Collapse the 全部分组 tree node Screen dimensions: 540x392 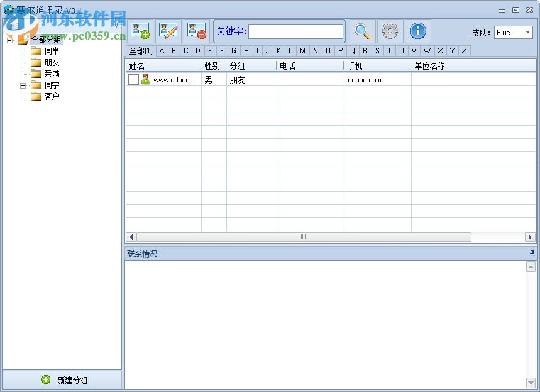(9, 40)
